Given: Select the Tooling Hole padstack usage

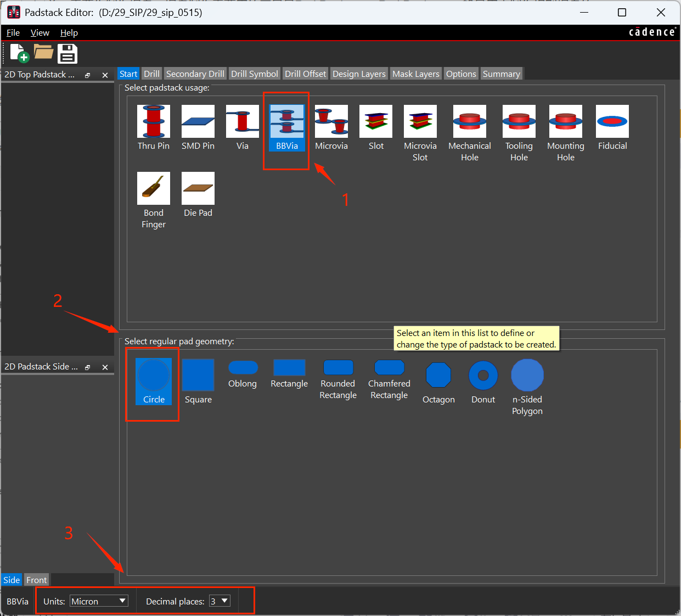Looking at the screenshot, I should (x=519, y=133).
